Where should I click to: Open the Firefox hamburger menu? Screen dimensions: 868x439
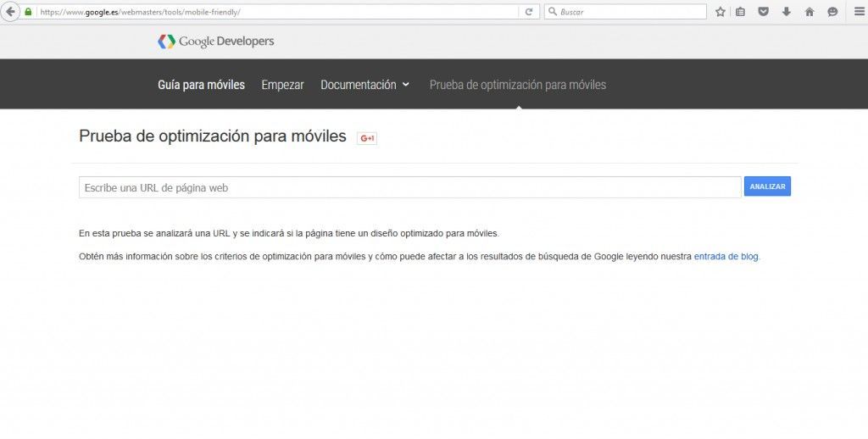point(858,12)
